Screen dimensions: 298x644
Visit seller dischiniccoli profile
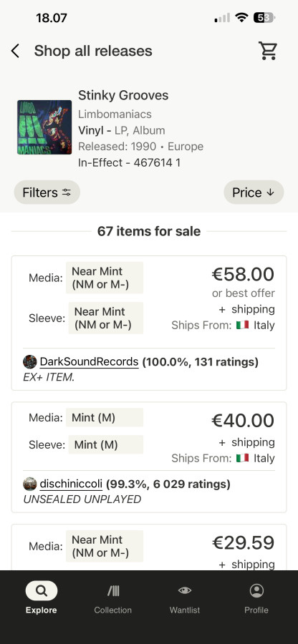71,484
